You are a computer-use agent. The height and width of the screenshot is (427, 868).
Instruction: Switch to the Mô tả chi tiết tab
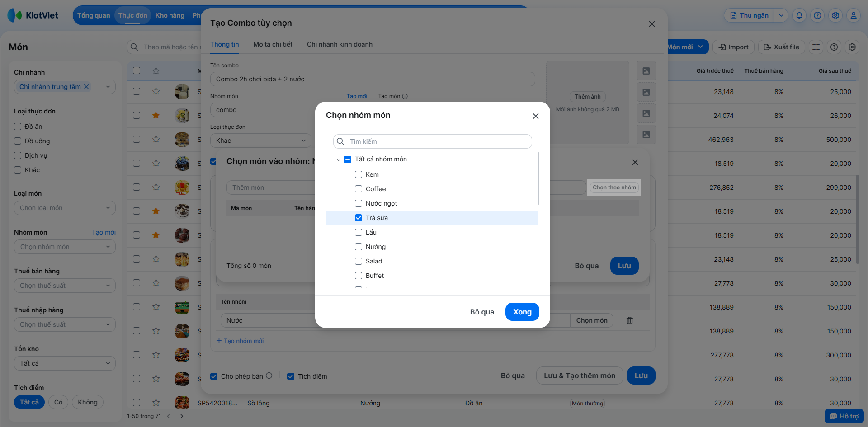pos(273,44)
